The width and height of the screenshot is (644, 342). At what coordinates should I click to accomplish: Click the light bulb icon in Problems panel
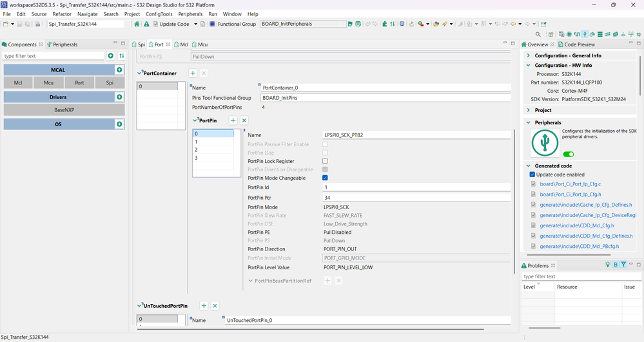tap(607, 265)
